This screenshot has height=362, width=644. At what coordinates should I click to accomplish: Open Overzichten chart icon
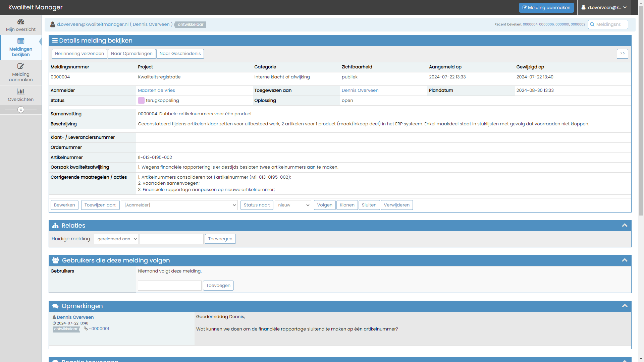click(x=21, y=91)
